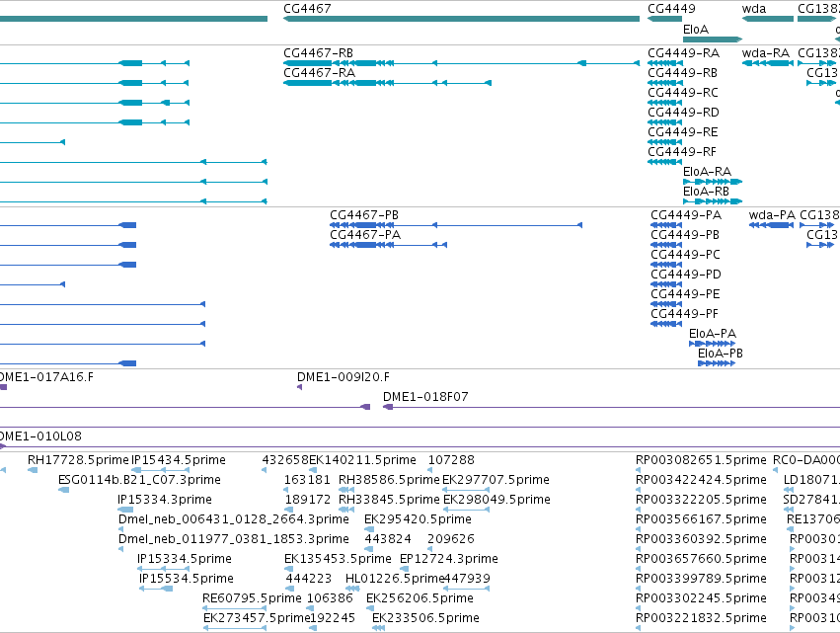Click transcript CG4449-RF
This screenshot has width=840, height=633.
tap(665, 162)
